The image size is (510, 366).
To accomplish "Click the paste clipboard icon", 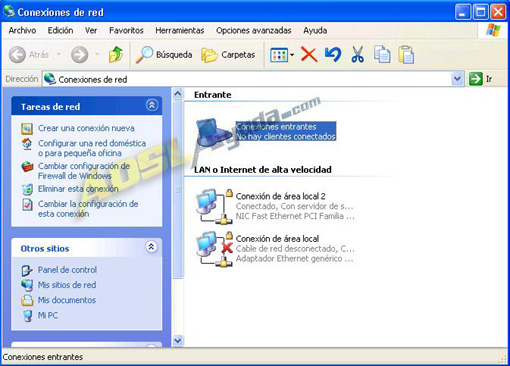I will pos(406,54).
